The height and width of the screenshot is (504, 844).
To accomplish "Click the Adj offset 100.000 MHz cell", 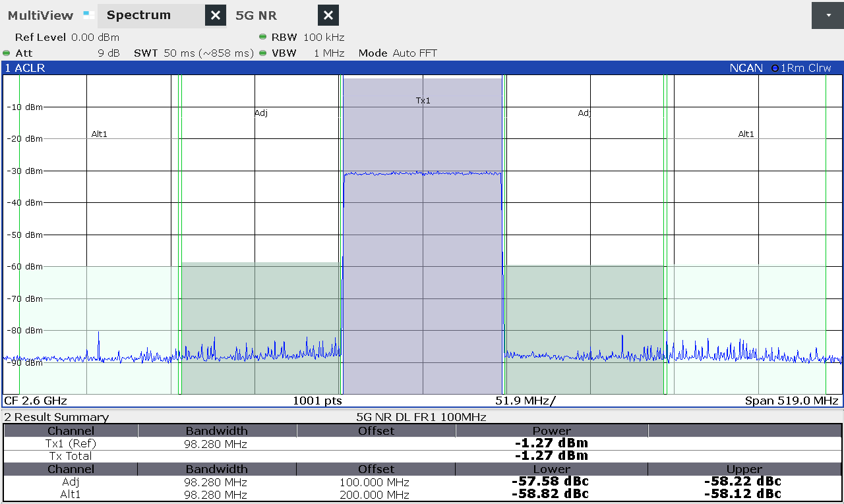I will coord(376,482).
